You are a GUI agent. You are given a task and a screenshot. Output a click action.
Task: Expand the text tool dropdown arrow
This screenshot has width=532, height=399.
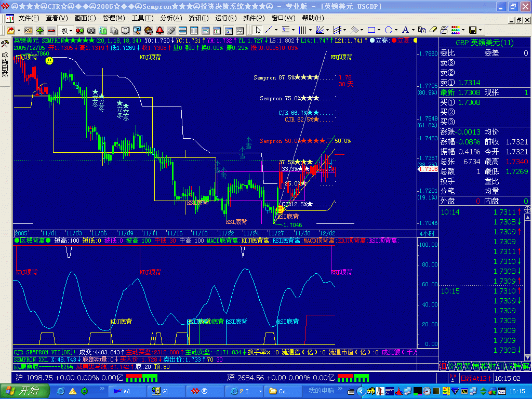tap(413, 30)
